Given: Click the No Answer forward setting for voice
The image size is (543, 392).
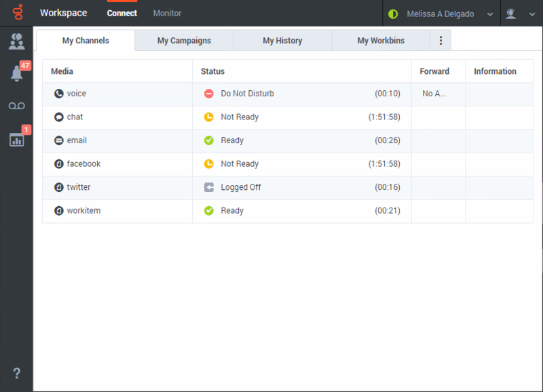Looking at the screenshot, I should (433, 94).
